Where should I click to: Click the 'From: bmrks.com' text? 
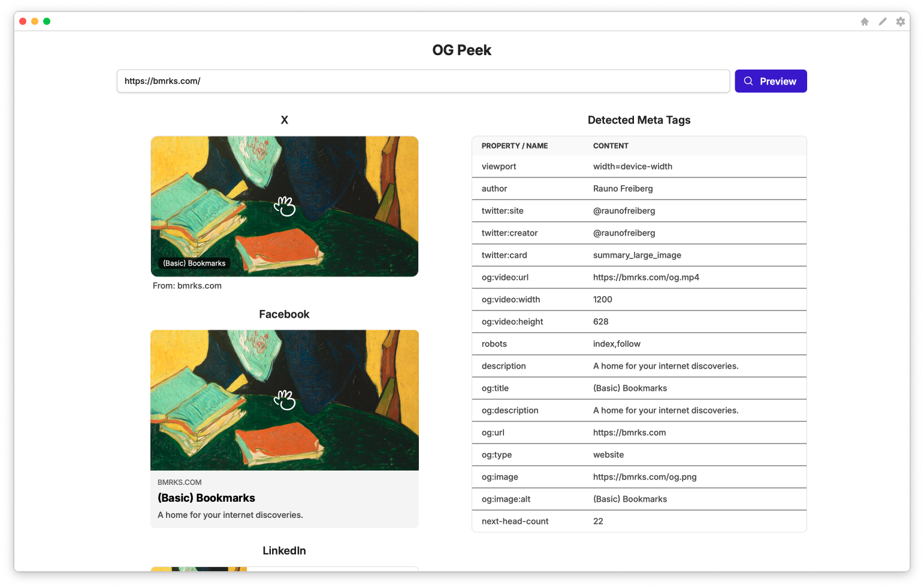coord(187,286)
